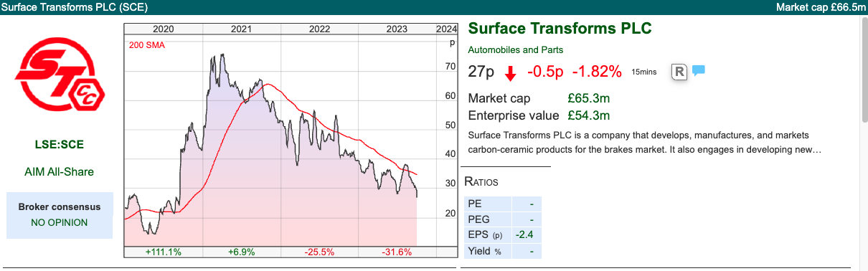Click the EPS ratio row
The height and width of the screenshot is (271, 868).
point(503,235)
